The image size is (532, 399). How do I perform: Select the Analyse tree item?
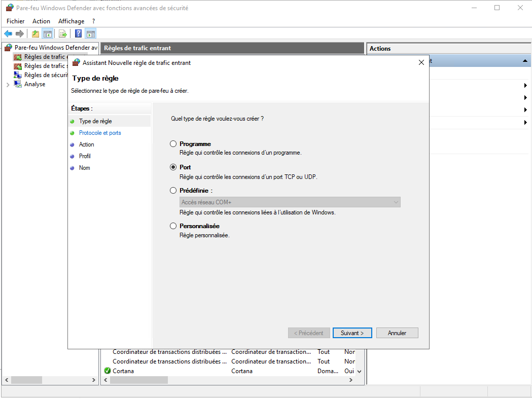[34, 84]
